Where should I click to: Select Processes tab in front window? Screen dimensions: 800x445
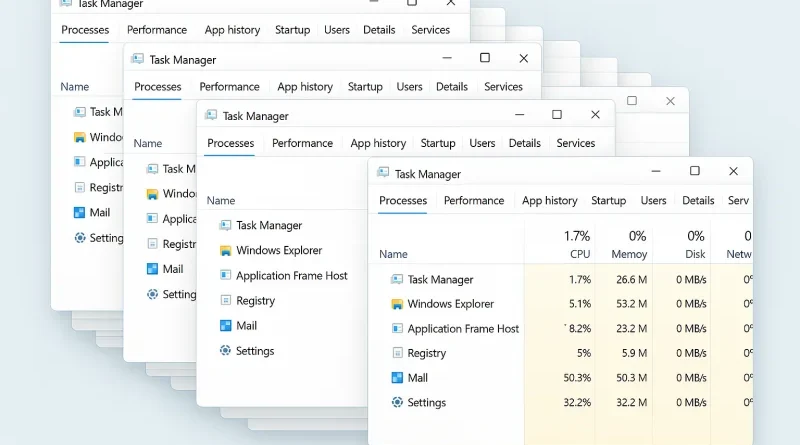click(x=403, y=201)
